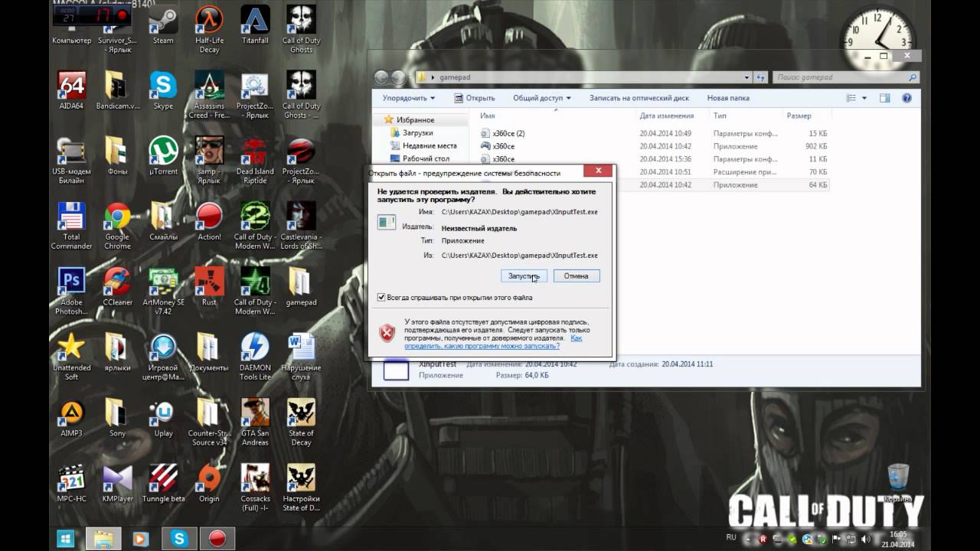Select Недавние места in navigation pane
The image size is (980, 551).
click(423, 145)
